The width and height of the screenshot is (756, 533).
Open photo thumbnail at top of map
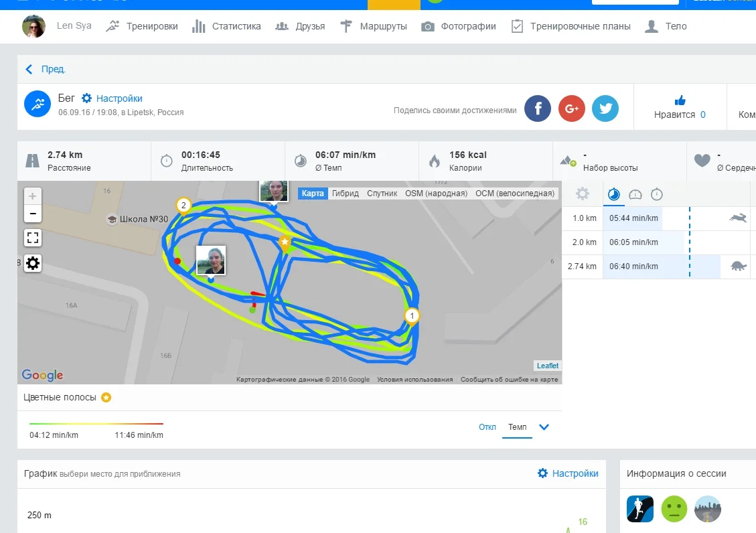[274, 190]
